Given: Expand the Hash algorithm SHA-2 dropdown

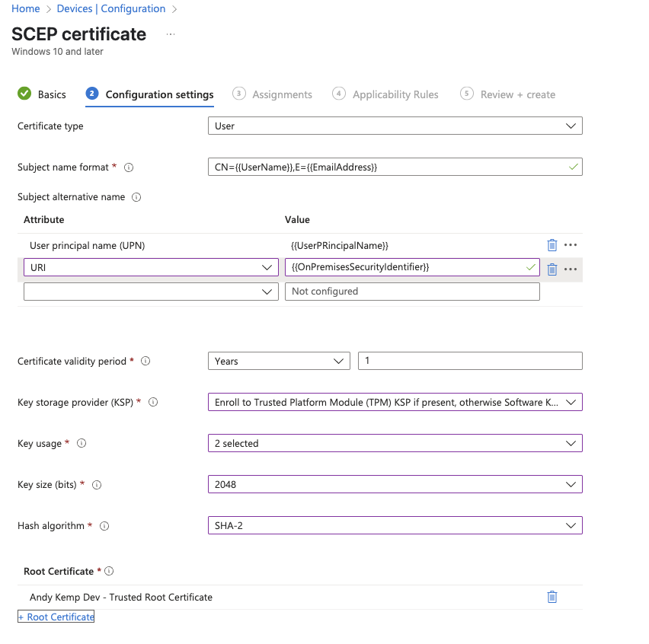Looking at the screenshot, I should click(395, 525).
